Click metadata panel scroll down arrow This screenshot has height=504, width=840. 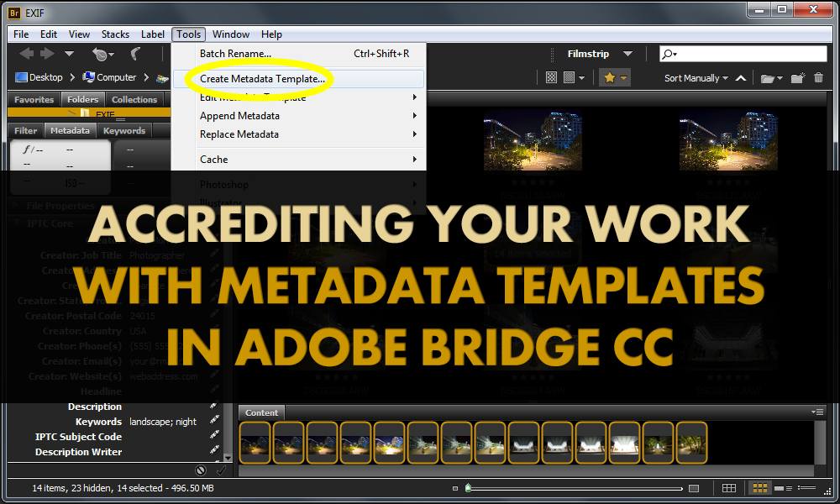point(228,458)
